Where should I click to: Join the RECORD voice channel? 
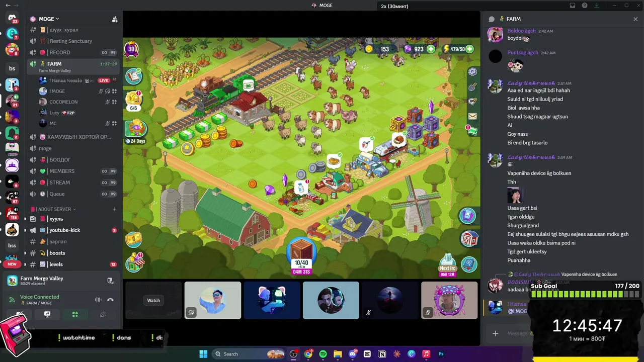pos(73,52)
